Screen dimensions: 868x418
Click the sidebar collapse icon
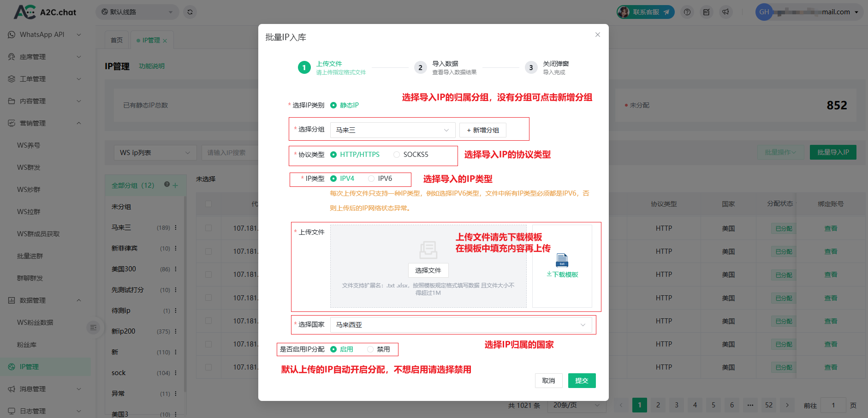click(x=93, y=328)
